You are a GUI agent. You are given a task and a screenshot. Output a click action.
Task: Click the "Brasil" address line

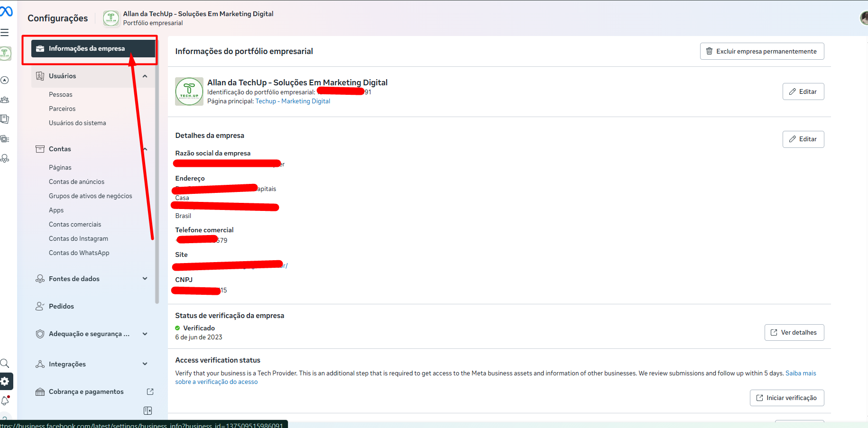[183, 216]
